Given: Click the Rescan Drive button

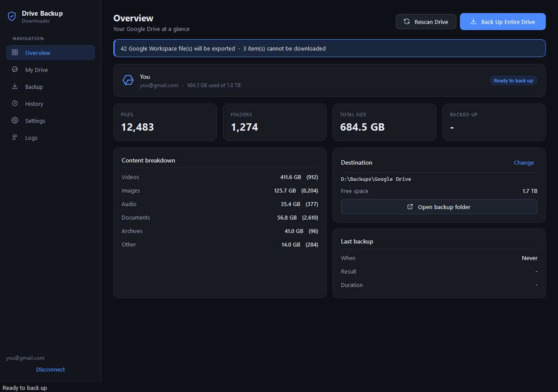Looking at the screenshot, I should tap(426, 22).
